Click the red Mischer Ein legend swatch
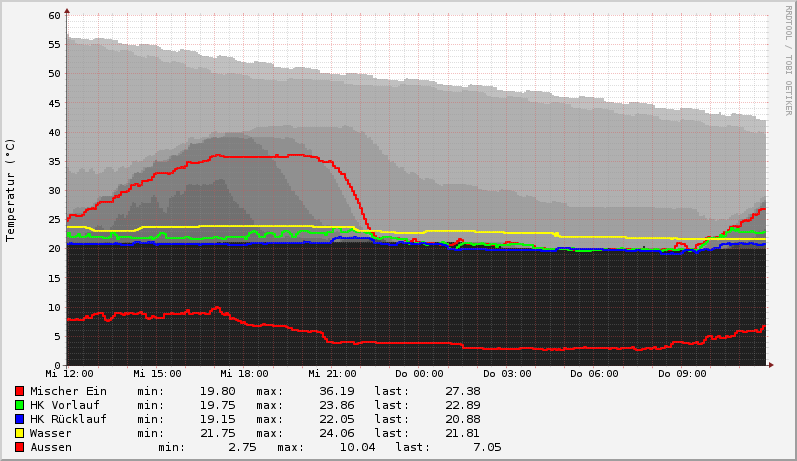 tap(19, 391)
